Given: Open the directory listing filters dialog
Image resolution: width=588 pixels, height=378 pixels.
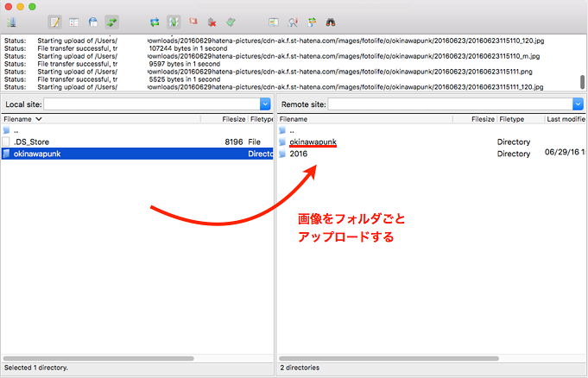Looking at the screenshot, I should click(x=274, y=22).
